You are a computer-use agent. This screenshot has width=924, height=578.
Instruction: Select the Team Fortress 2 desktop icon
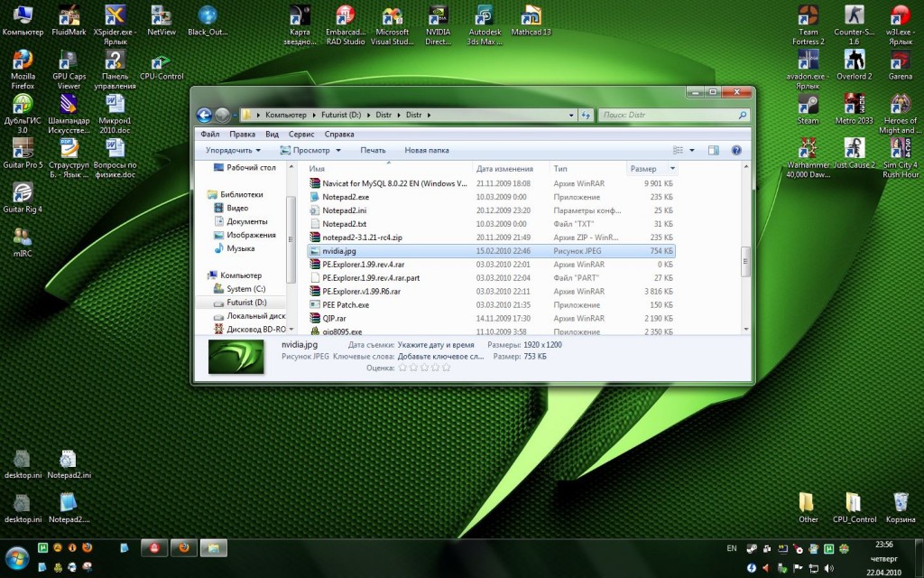coord(808,24)
